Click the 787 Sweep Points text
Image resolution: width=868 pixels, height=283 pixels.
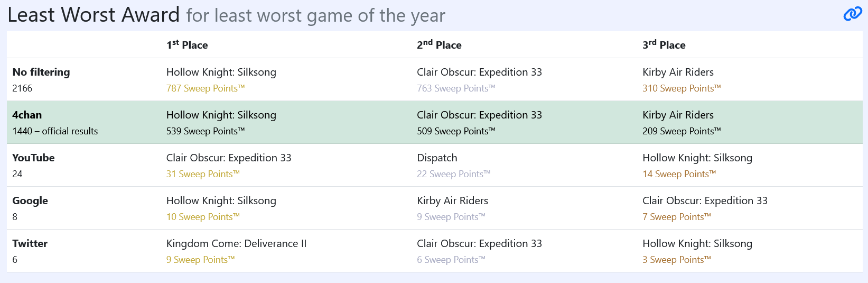pyautogui.click(x=206, y=88)
